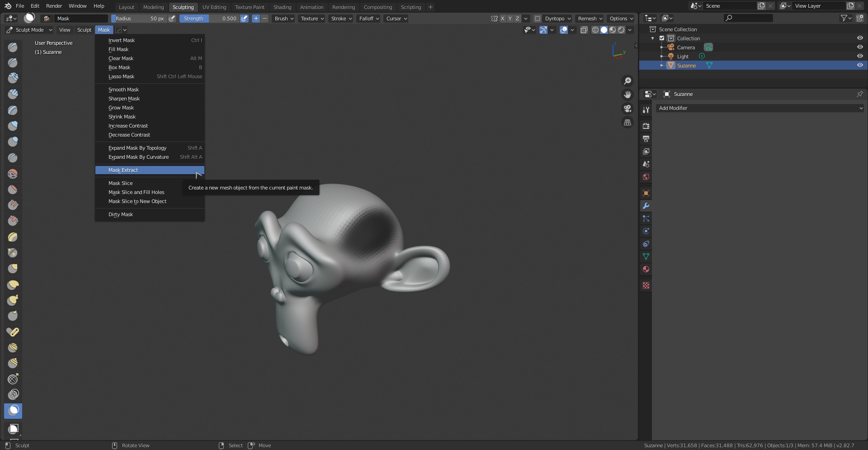This screenshot has width=868, height=450.
Task: Open the Sculpt Mode selector dropdown
Action: tap(30, 30)
